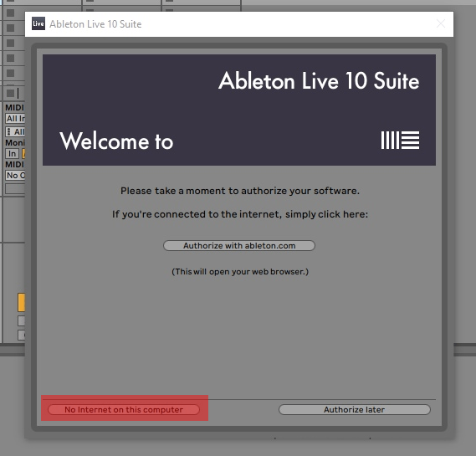Close the Ableton Live 10 Suite dialog
The height and width of the screenshot is (456, 476).
pos(441,23)
